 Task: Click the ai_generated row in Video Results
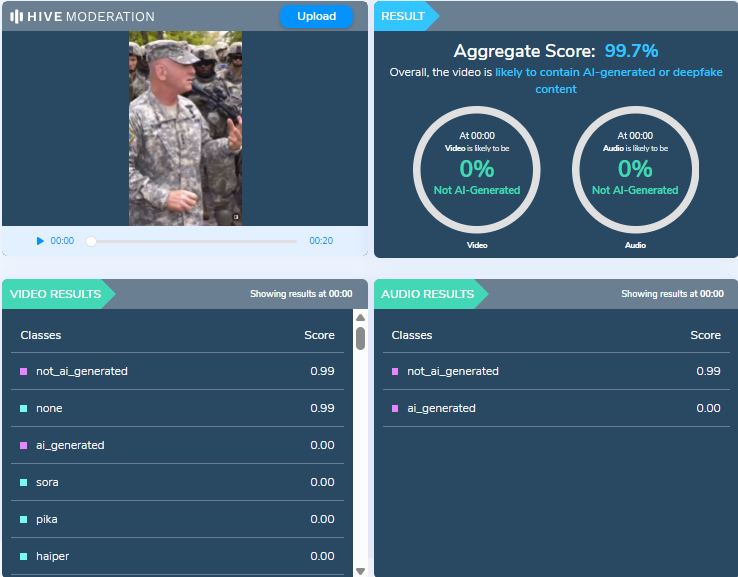177,445
